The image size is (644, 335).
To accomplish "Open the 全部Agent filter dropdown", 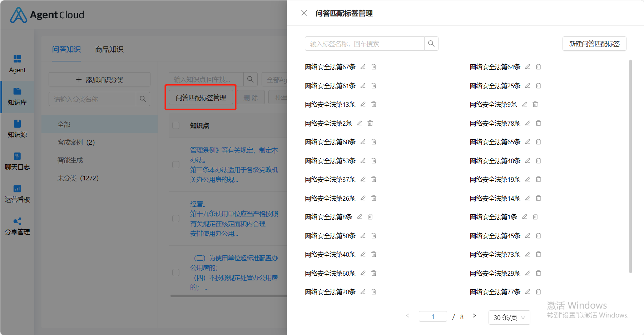I will [274, 79].
